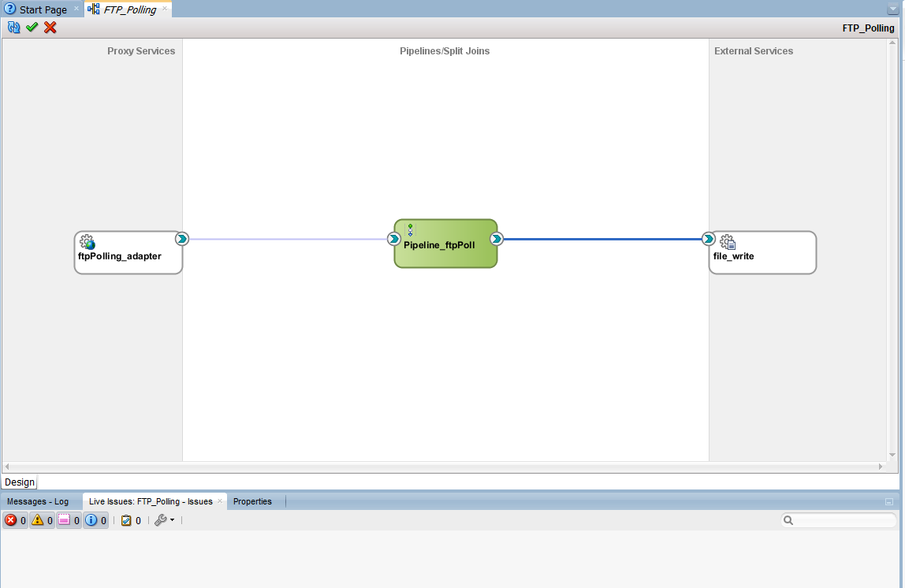Click the red X icon in the editor toolbar
The height and width of the screenshot is (588, 905).
(50, 28)
